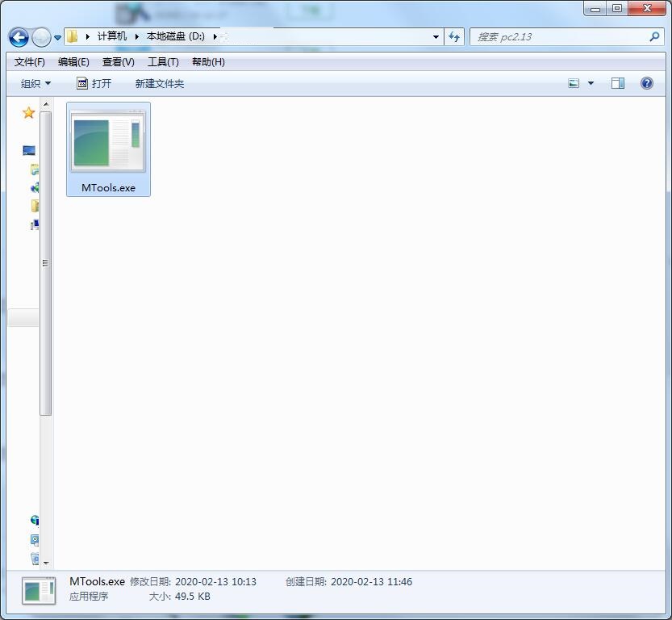Select the Control Panel icon in navigation pane

pos(35,539)
